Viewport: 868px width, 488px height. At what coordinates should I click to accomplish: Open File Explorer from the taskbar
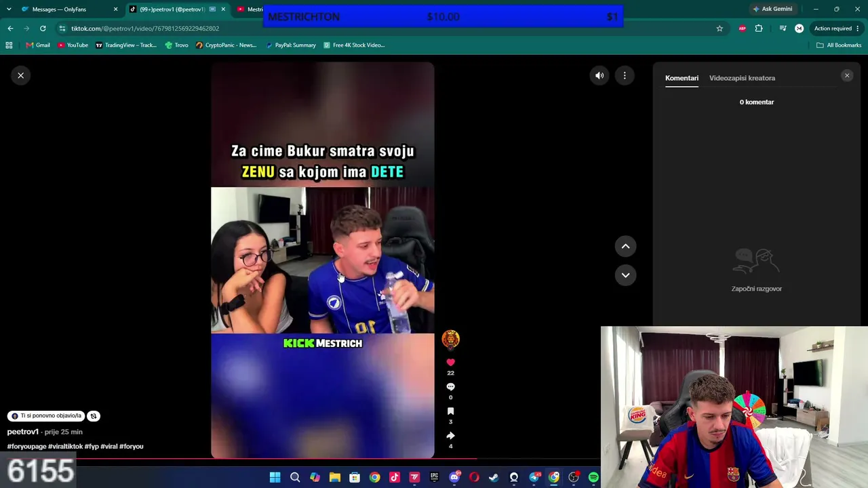point(334,477)
